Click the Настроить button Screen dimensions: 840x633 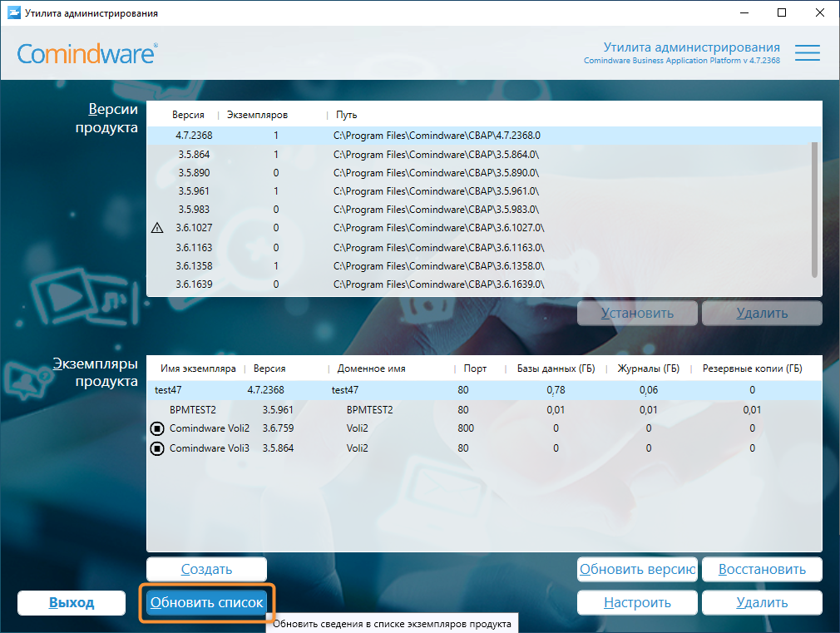pos(637,602)
